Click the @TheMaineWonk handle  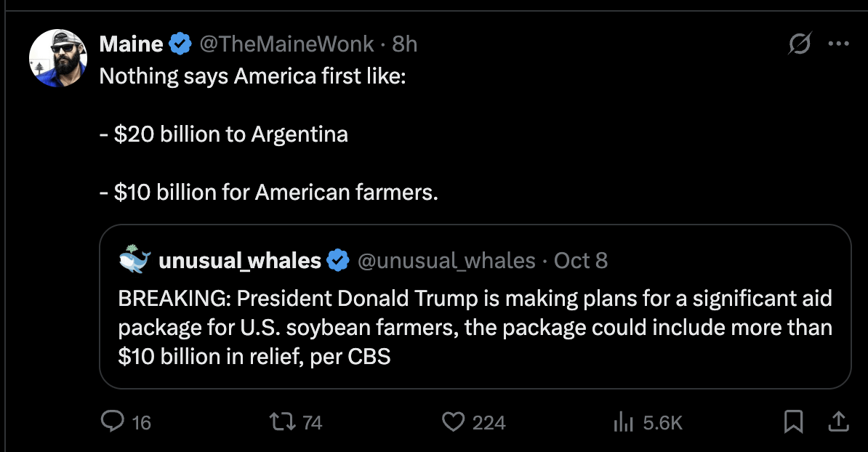[288, 44]
